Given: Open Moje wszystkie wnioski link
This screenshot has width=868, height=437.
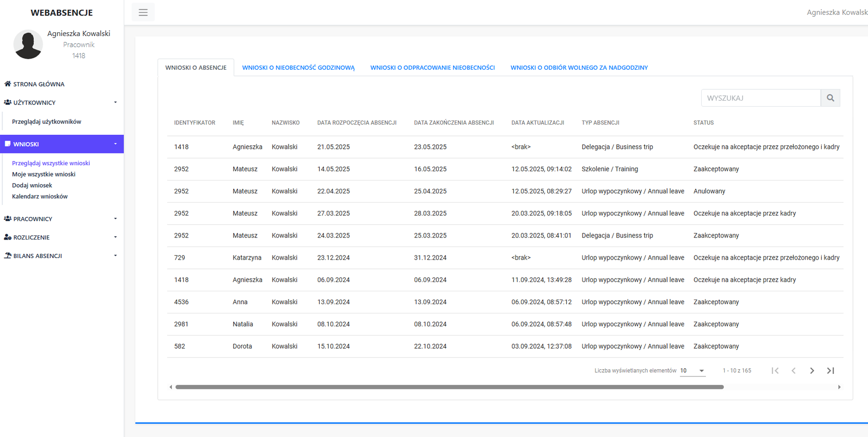Looking at the screenshot, I should (x=44, y=174).
